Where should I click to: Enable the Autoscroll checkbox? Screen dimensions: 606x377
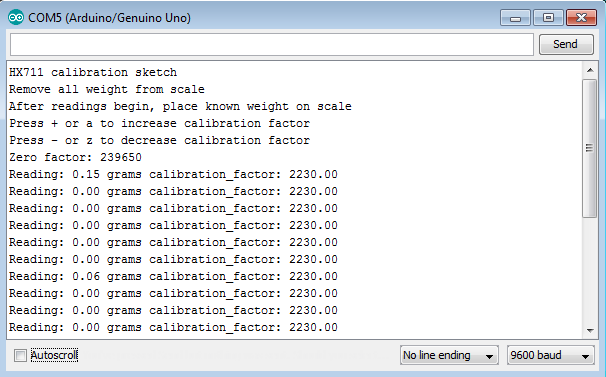[x=20, y=355]
